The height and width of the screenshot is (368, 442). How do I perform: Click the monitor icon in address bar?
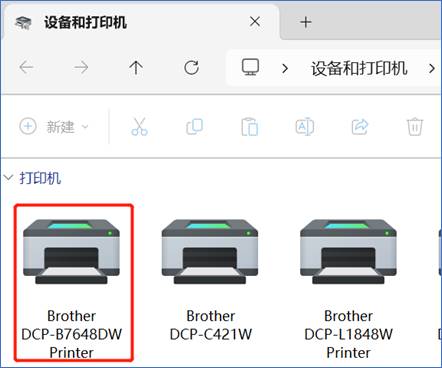coord(250,67)
